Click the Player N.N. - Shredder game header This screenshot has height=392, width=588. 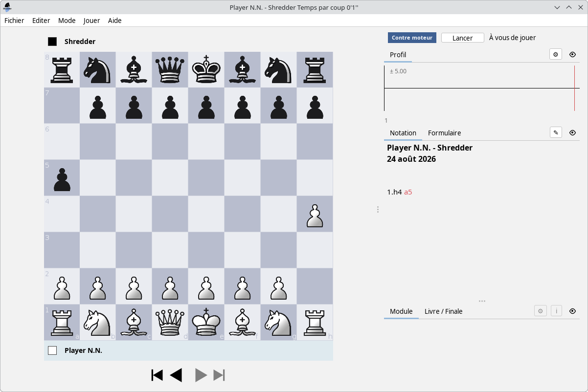430,148
